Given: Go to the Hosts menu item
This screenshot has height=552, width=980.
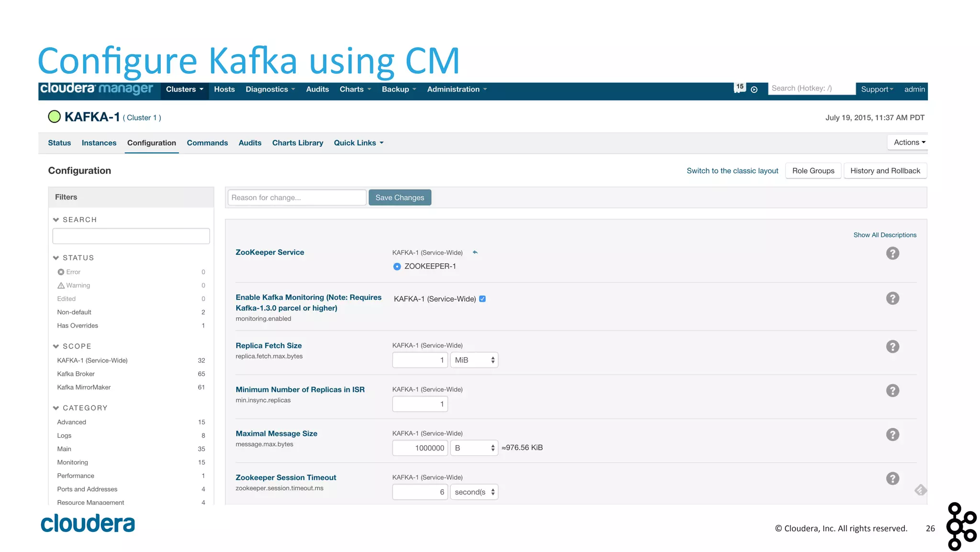Looking at the screenshot, I should pyautogui.click(x=224, y=90).
